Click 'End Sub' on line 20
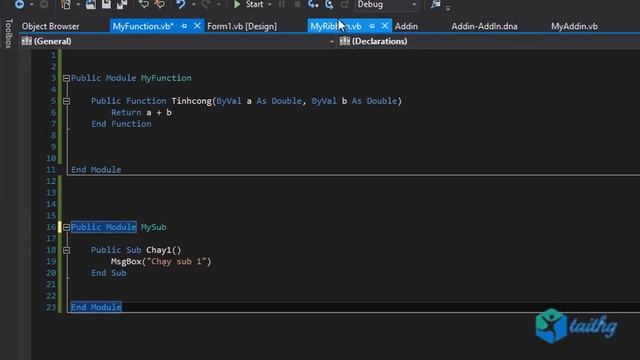 tap(109, 273)
